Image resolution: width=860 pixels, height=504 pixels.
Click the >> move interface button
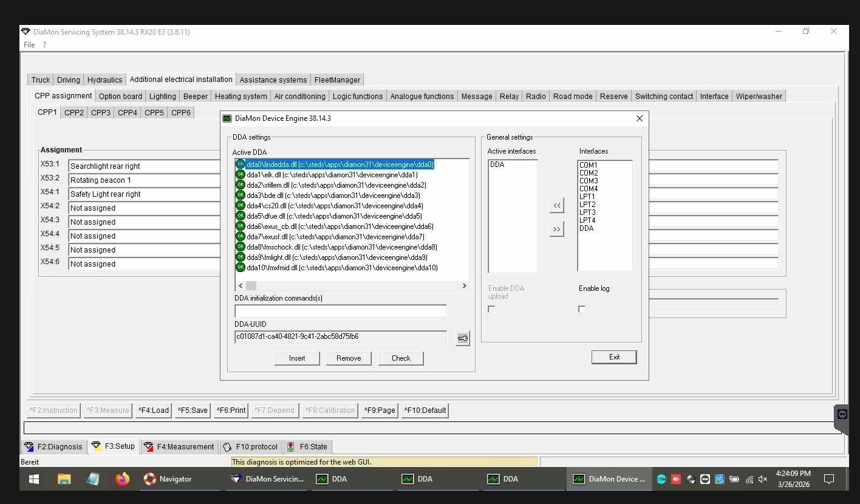556,229
